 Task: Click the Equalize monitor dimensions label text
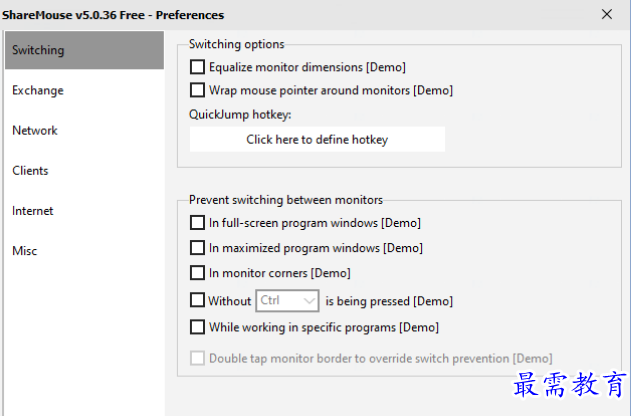tap(307, 68)
